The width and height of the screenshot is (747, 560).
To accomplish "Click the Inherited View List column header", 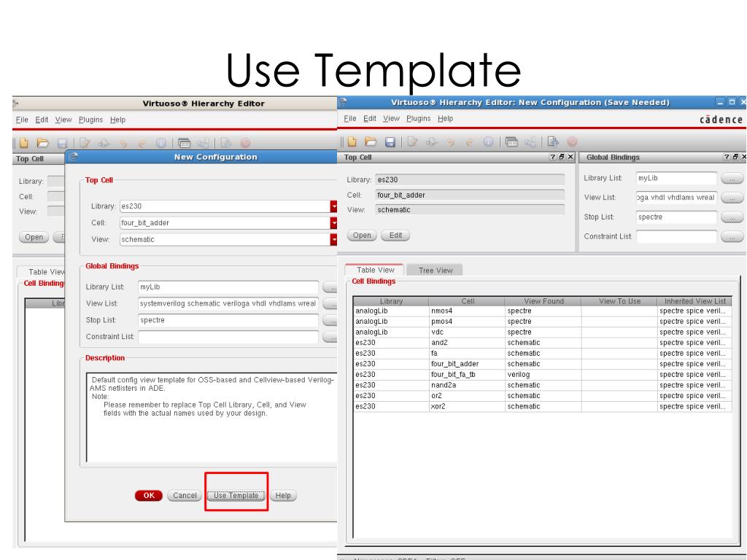I will tap(694, 301).
